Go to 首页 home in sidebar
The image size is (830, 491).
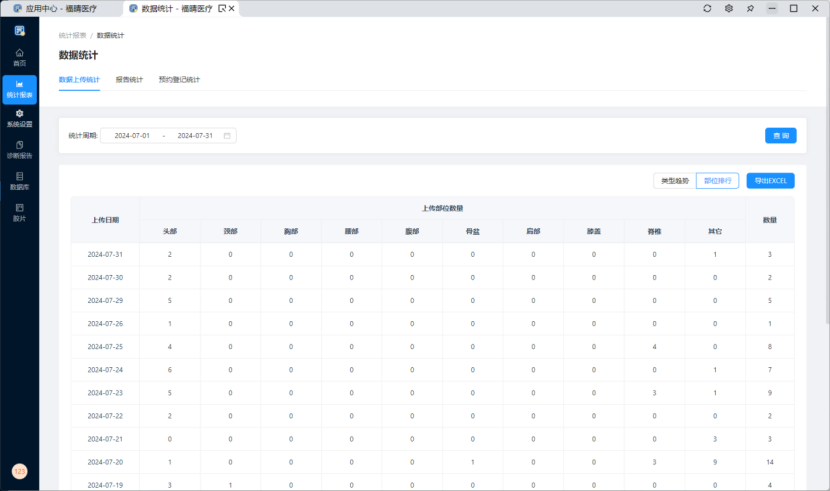click(x=19, y=56)
